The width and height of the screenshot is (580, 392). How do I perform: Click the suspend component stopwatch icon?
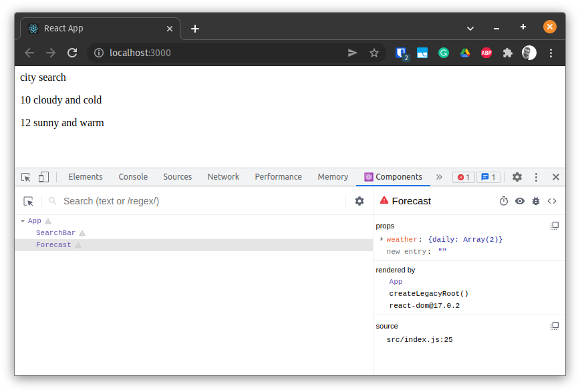tap(504, 201)
